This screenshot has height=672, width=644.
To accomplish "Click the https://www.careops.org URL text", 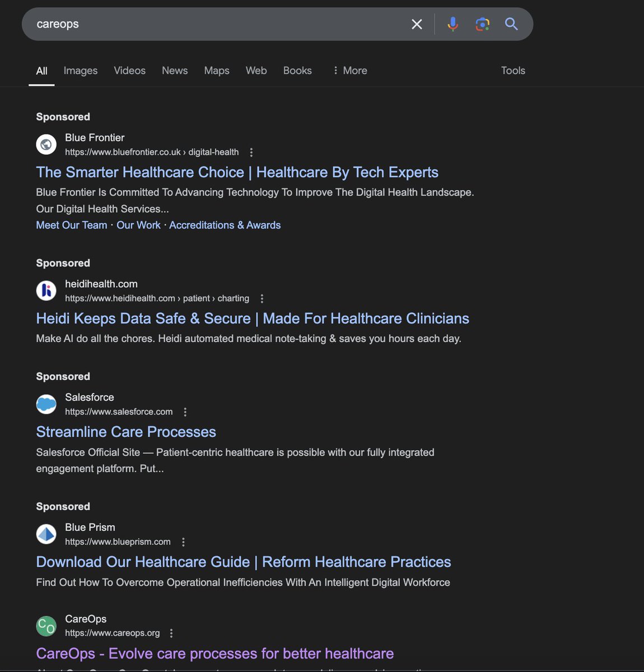I will (x=113, y=633).
